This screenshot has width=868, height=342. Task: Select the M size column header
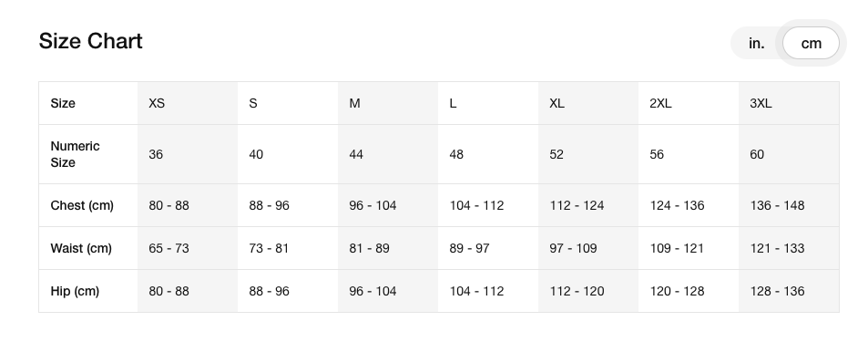point(388,103)
